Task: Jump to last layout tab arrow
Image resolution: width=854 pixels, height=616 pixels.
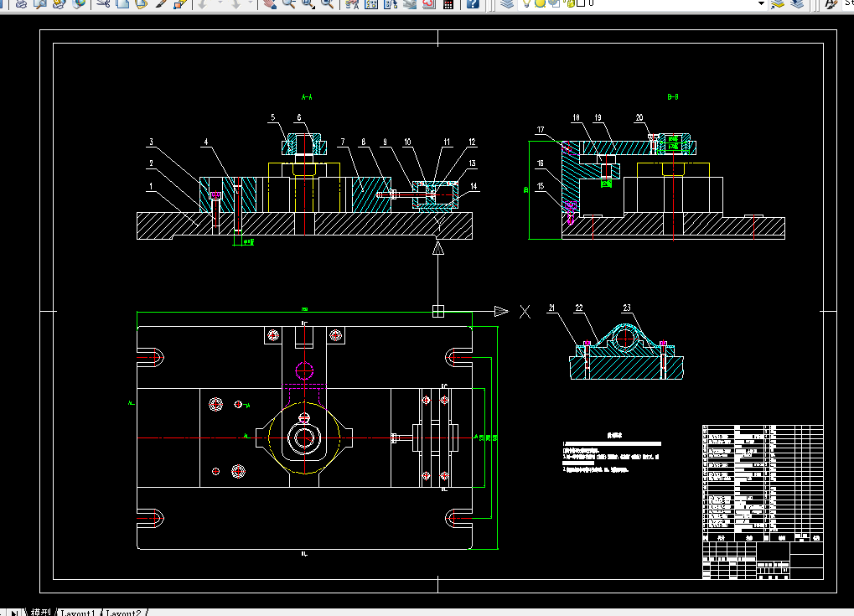Action: coord(15,612)
